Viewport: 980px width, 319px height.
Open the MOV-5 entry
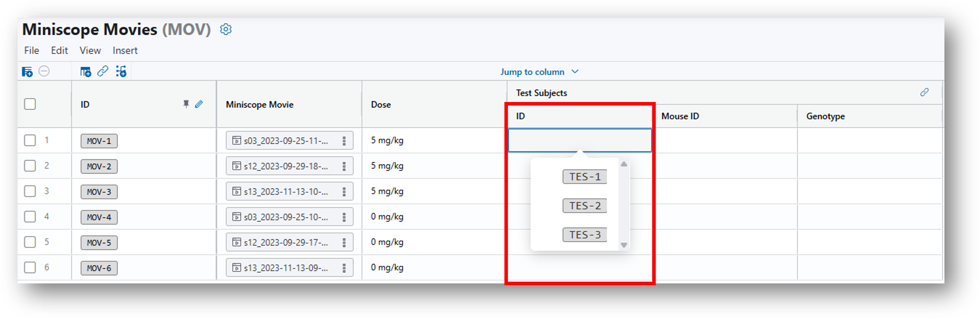(99, 243)
